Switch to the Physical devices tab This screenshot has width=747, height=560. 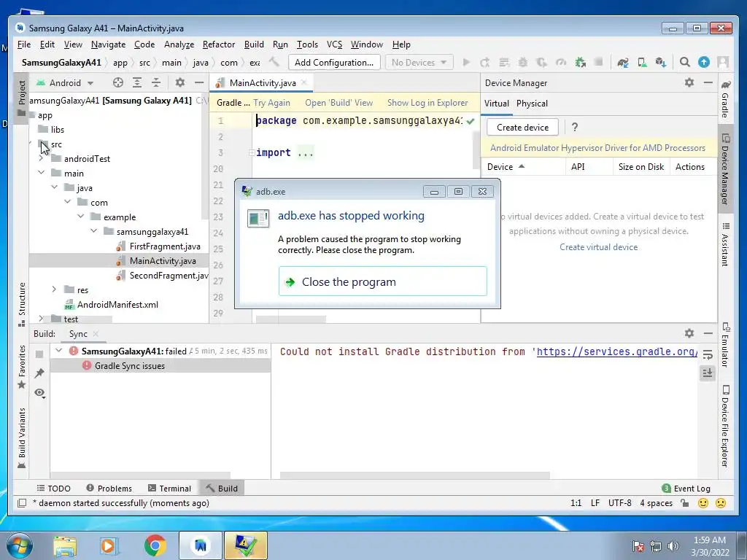pos(532,104)
